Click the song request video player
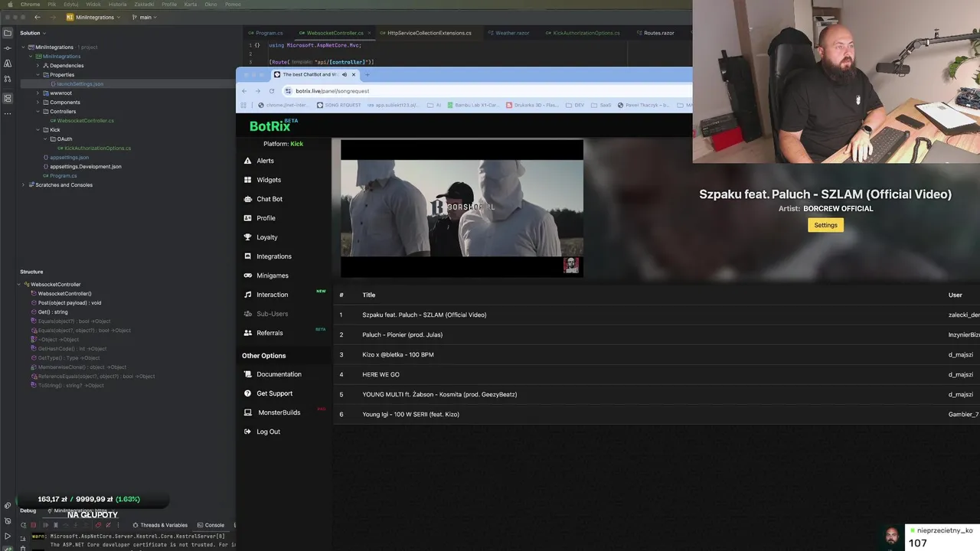The height and width of the screenshot is (551, 980). [x=462, y=208]
